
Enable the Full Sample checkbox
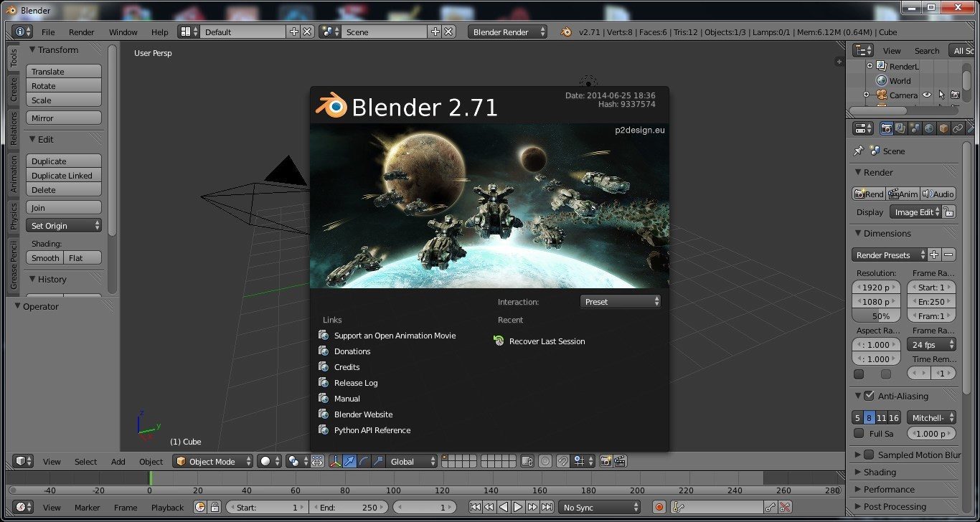point(859,433)
